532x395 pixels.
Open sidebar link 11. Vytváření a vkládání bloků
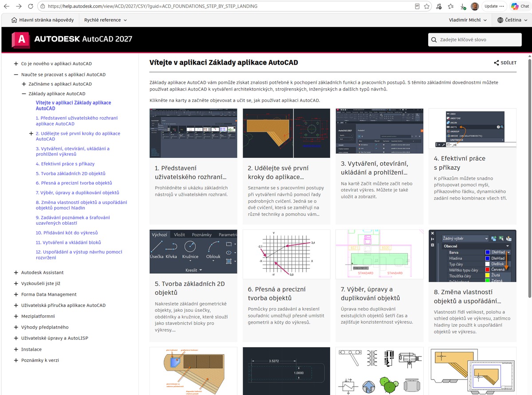point(68,243)
